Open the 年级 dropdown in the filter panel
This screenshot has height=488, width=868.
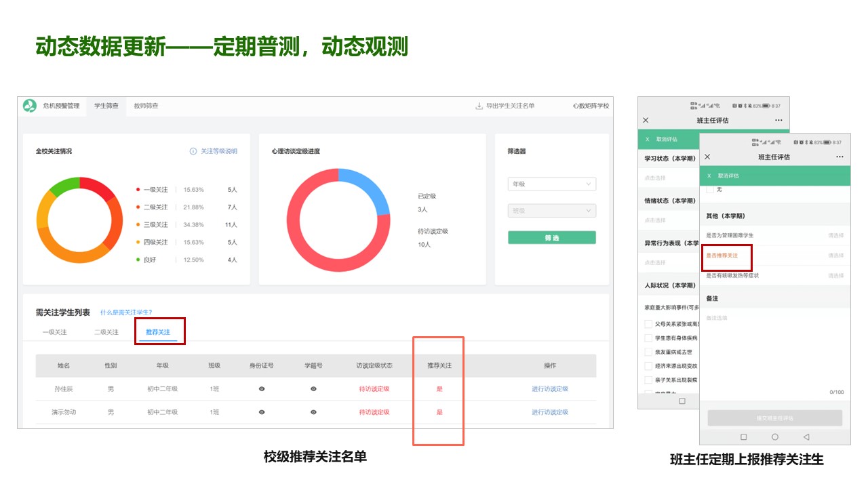tap(551, 184)
